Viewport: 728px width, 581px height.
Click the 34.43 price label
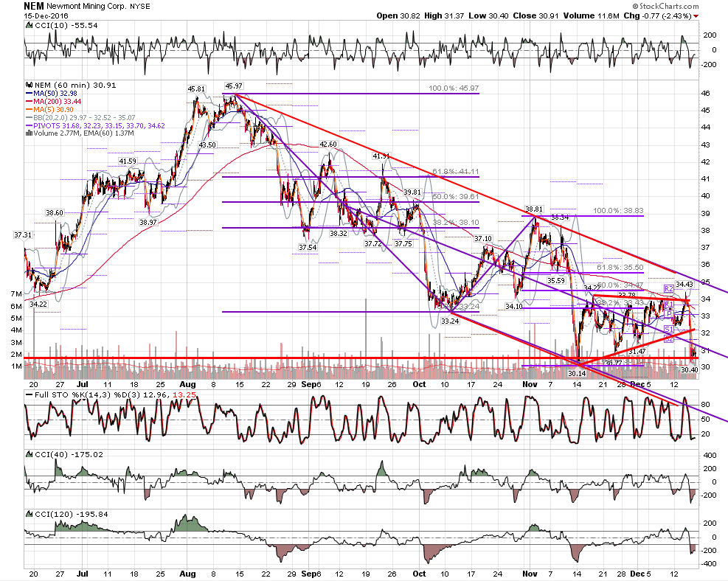click(684, 284)
